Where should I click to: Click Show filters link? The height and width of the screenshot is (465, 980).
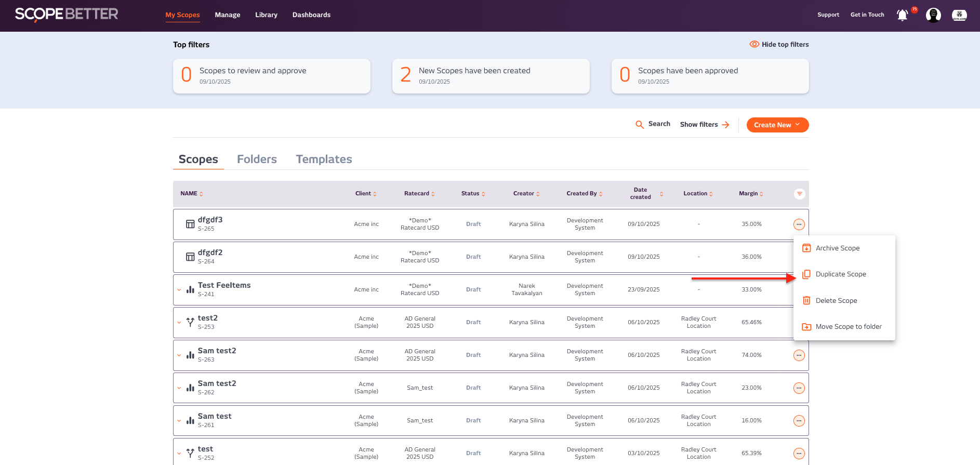[704, 125]
